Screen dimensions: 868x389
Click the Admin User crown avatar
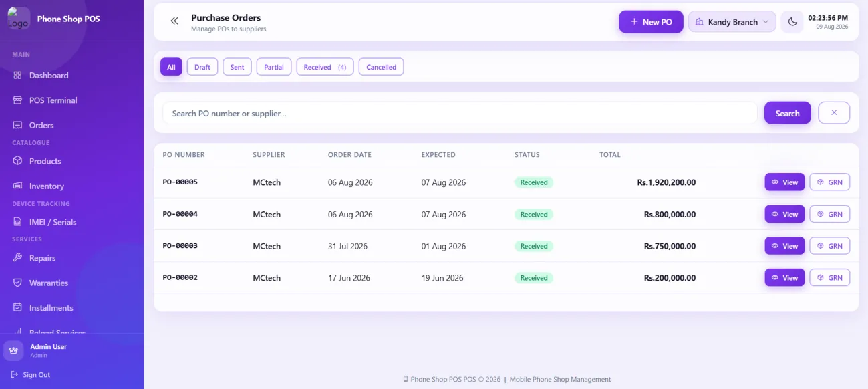13,350
